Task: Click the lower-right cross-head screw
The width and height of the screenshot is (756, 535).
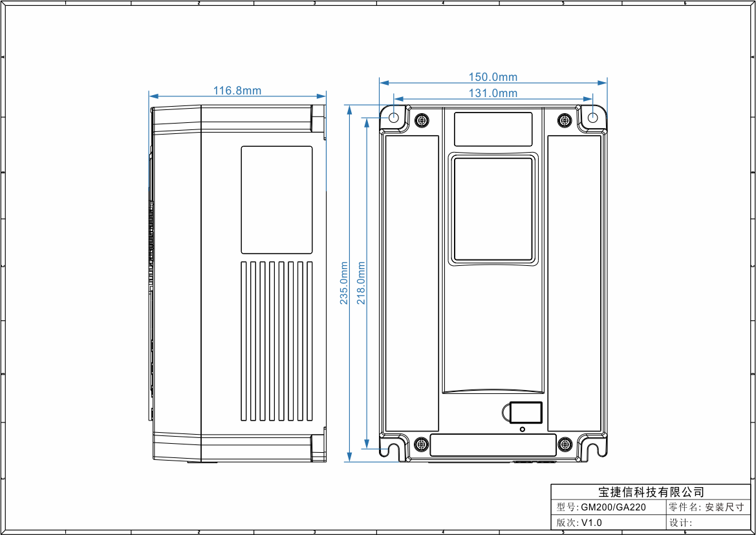Action: (x=565, y=444)
